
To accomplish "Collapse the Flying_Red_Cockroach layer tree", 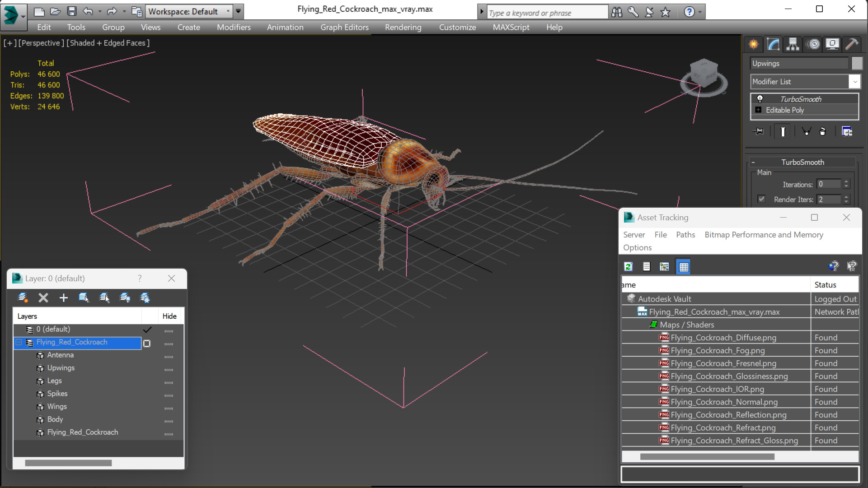I will click(19, 343).
